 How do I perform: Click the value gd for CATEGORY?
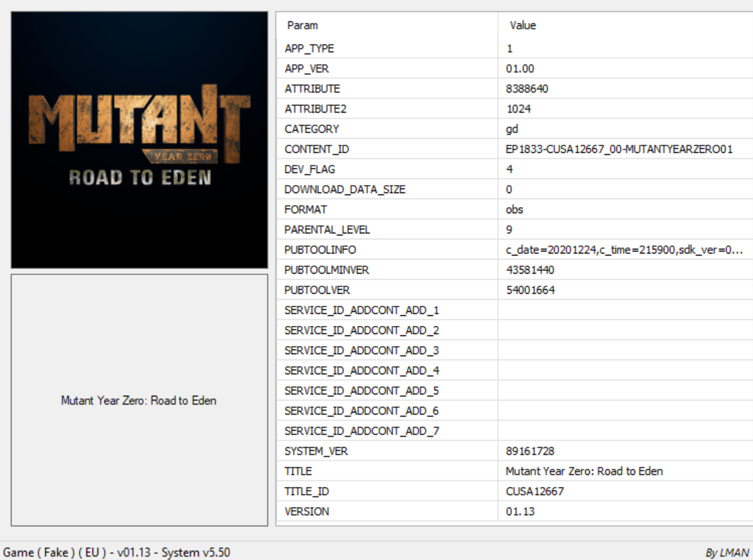click(x=512, y=129)
